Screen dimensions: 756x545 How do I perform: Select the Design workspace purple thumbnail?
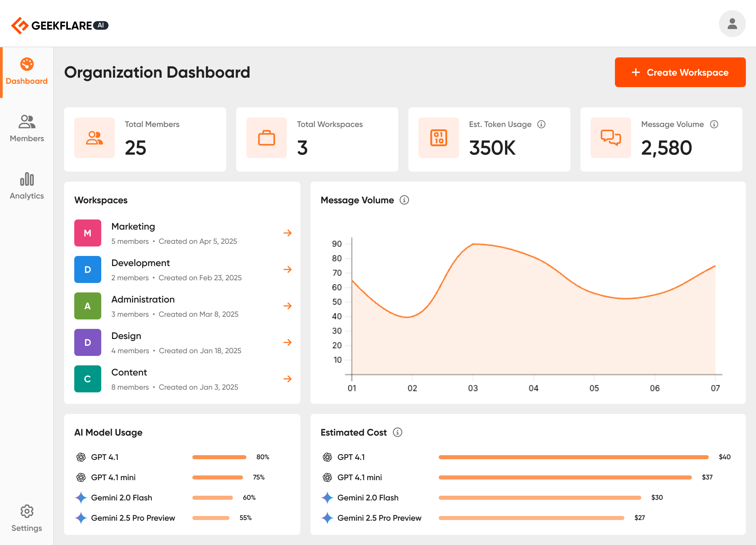[87, 342]
